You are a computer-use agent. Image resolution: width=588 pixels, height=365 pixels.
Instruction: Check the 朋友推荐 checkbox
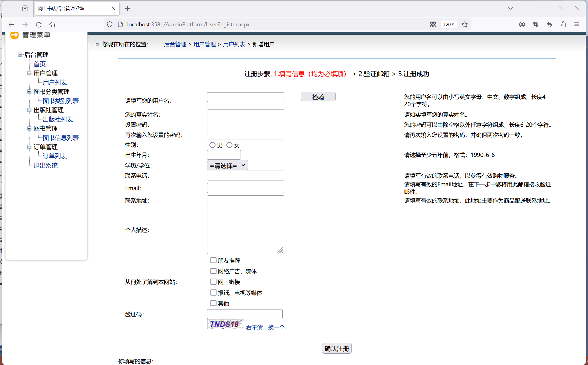tap(213, 260)
